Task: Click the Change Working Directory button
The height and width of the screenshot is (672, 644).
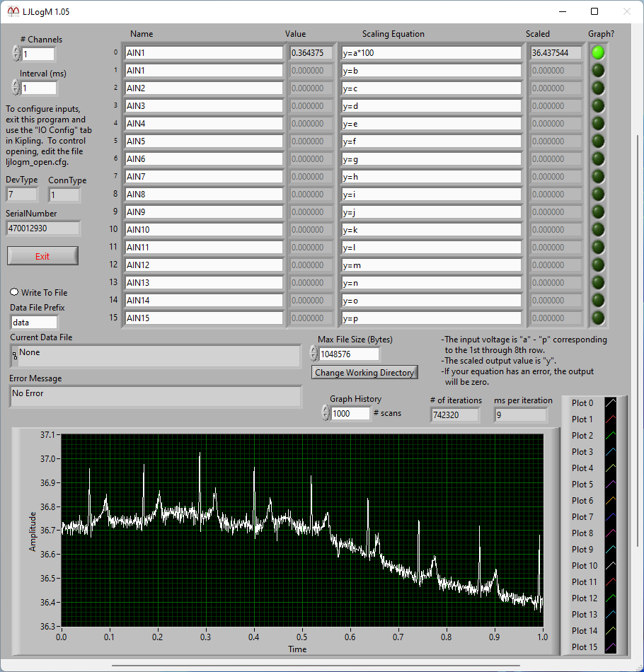Action: pyautogui.click(x=364, y=372)
